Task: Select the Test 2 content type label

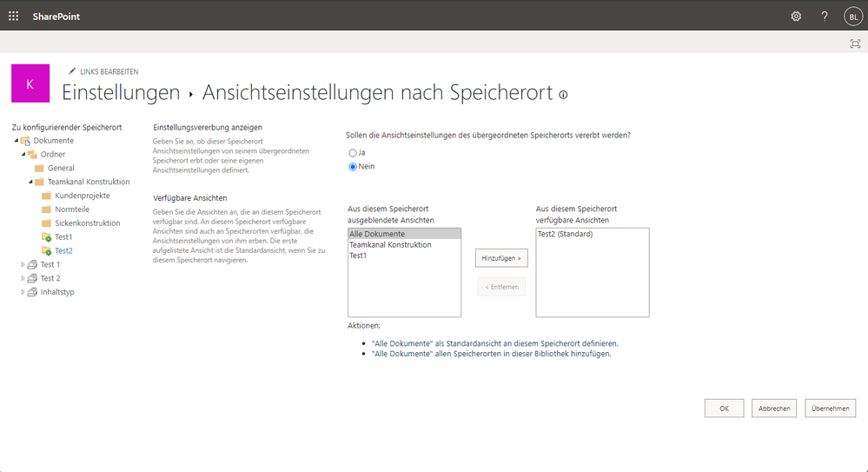Action: (x=50, y=279)
